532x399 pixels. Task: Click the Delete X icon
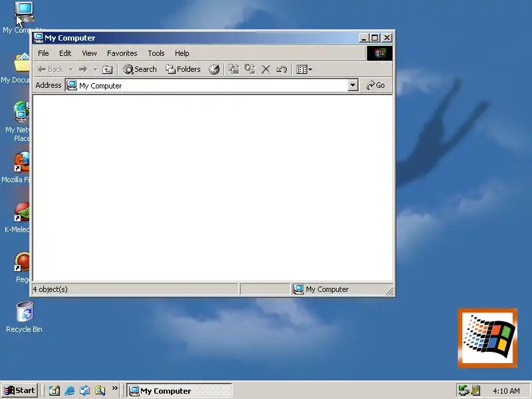pyautogui.click(x=265, y=70)
